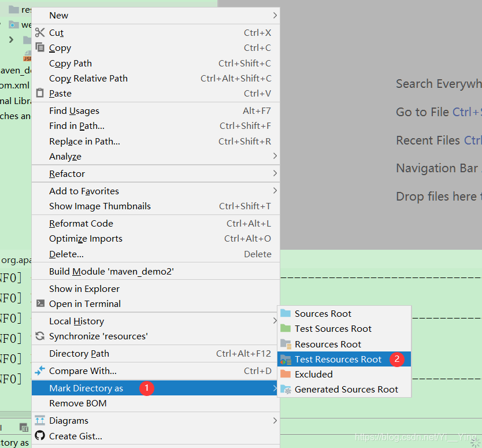Click the Compare With arrows icon

point(40,371)
